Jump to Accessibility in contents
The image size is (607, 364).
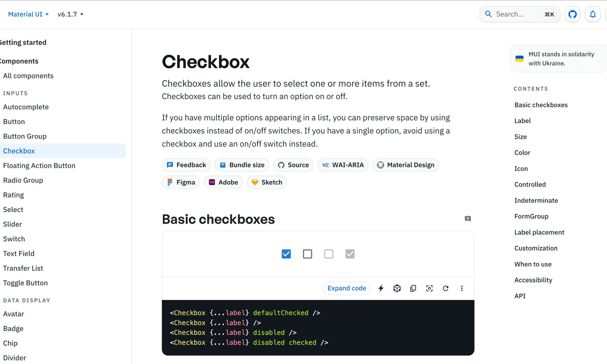[x=533, y=280]
